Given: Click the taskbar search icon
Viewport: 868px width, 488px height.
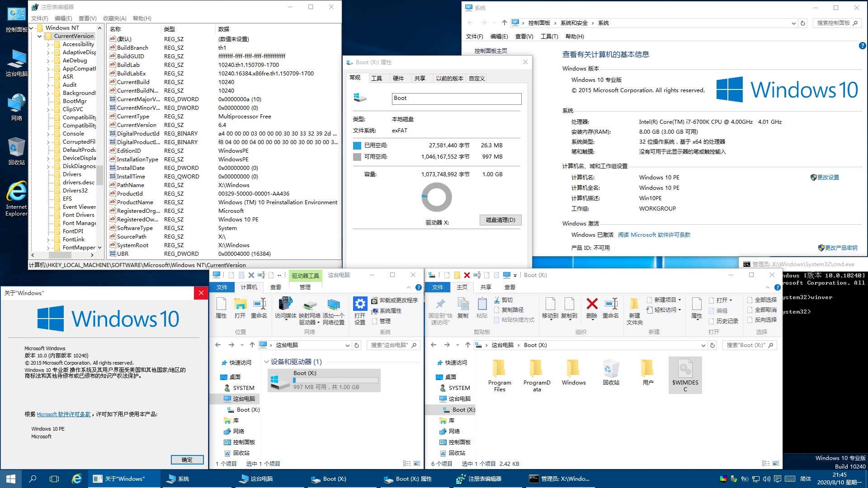Looking at the screenshot, I should (x=33, y=479).
